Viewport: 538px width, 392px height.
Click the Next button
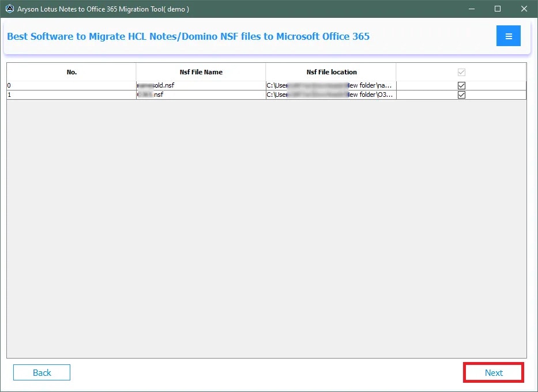click(x=494, y=372)
